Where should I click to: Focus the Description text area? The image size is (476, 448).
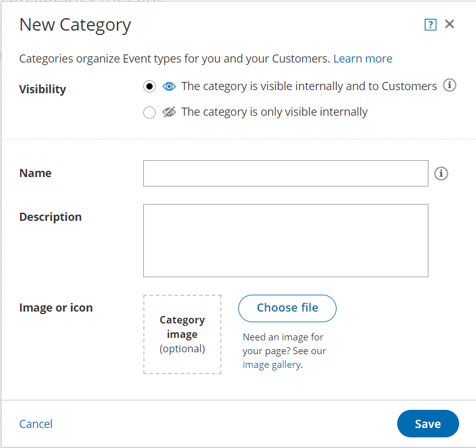286,240
